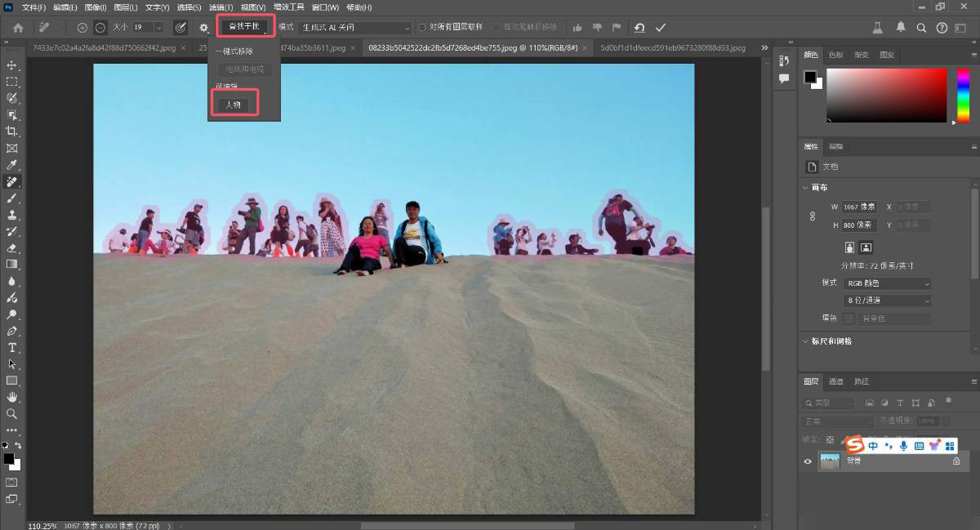980x530 pixels.
Task: Switch to the 路径 tab
Action: tap(862, 381)
